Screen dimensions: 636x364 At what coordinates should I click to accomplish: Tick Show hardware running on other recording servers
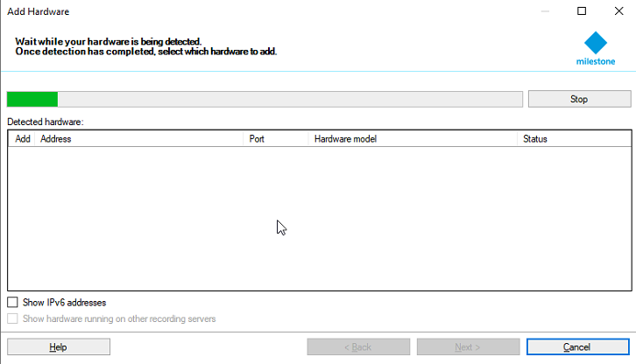13,319
